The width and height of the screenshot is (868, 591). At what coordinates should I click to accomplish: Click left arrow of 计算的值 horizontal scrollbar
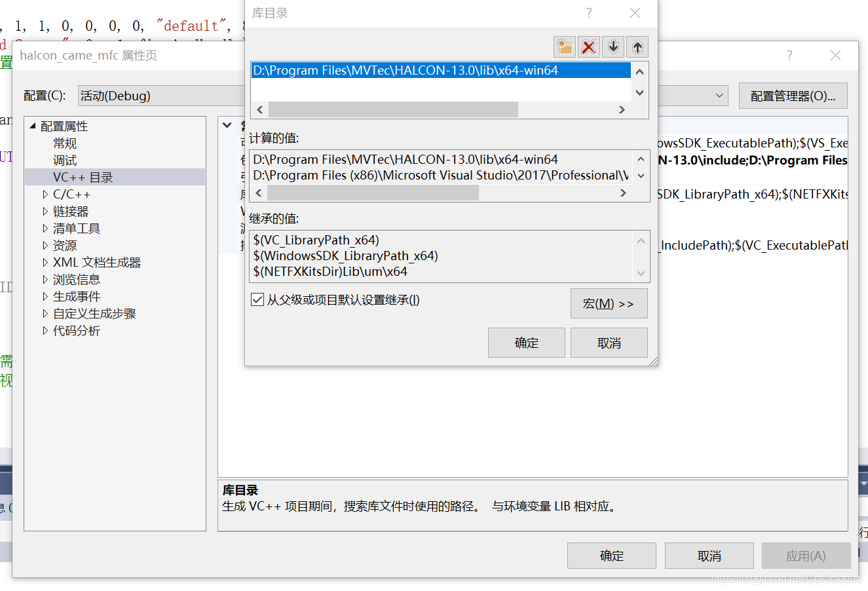tap(259, 193)
